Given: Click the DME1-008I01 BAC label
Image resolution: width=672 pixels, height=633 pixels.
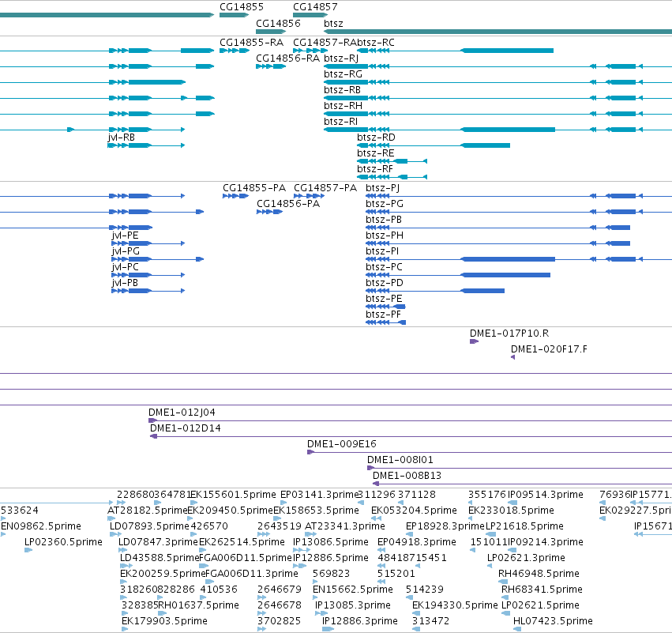Looking at the screenshot, I should [x=400, y=460].
